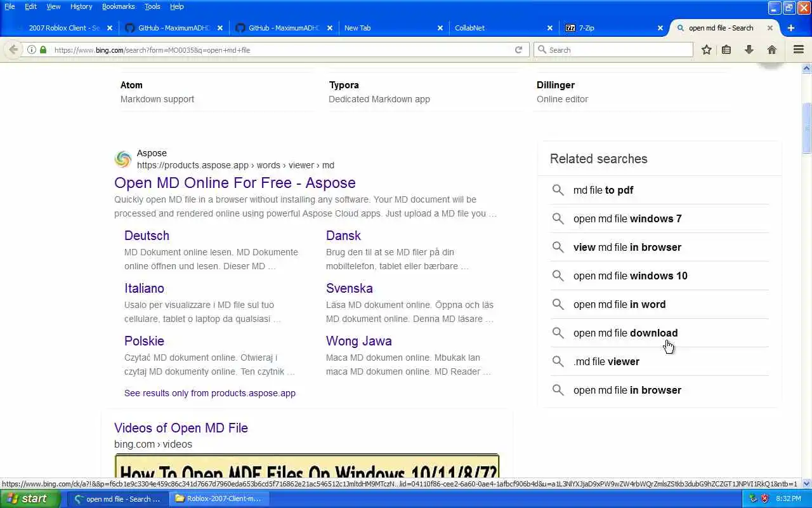Open the History menu
The width and height of the screenshot is (812, 508).
[81, 6]
